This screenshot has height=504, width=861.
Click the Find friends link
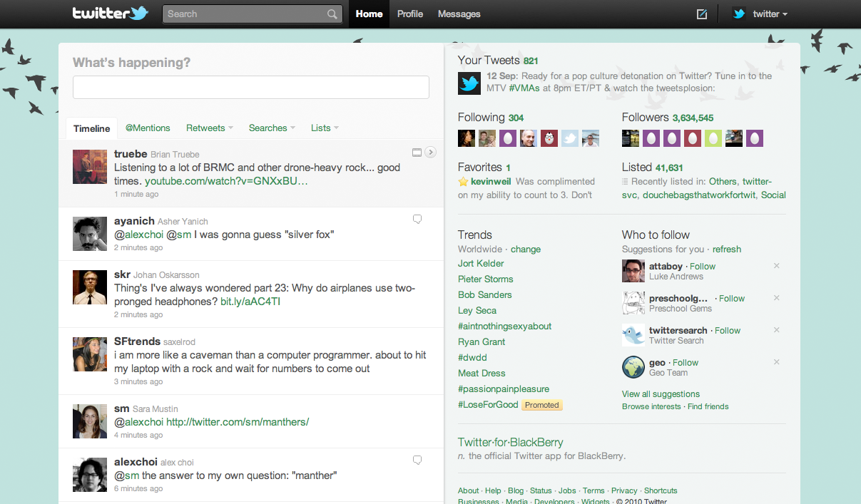(708, 406)
